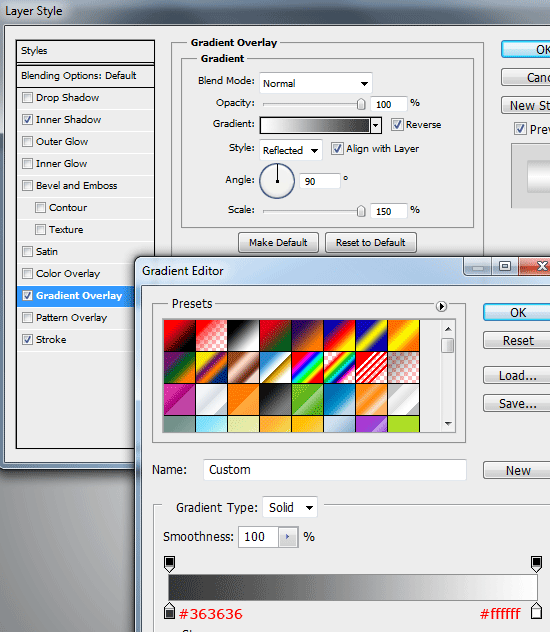Click the Presets scrollbar down arrow
Image resolution: width=550 pixels, height=632 pixels.
pyautogui.click(x=448, y=424)
